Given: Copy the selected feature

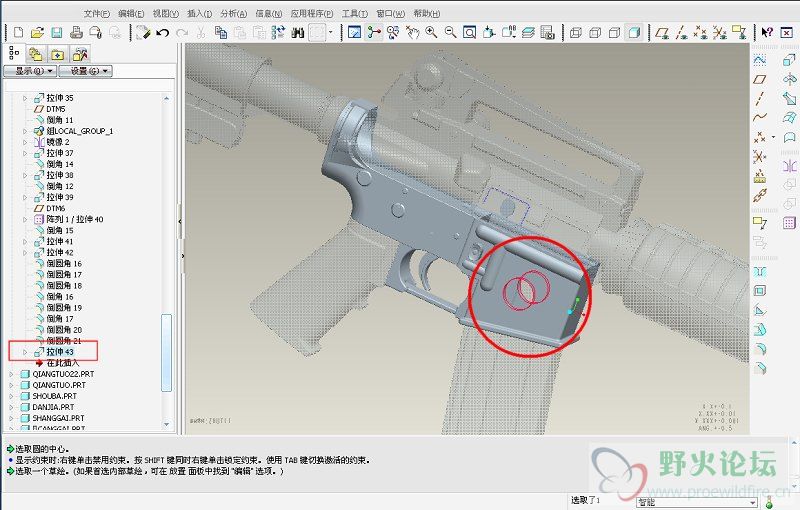Looking at the screenshot, I should pyautogui.click(x=220, y=33).
